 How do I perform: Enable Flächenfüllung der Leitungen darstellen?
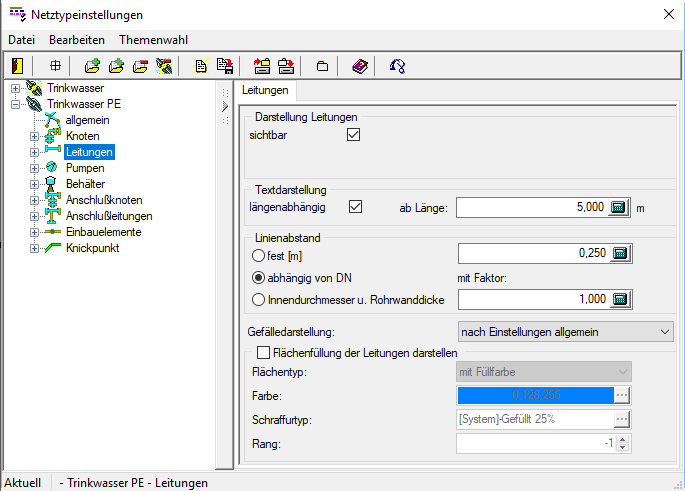(264, 352)
